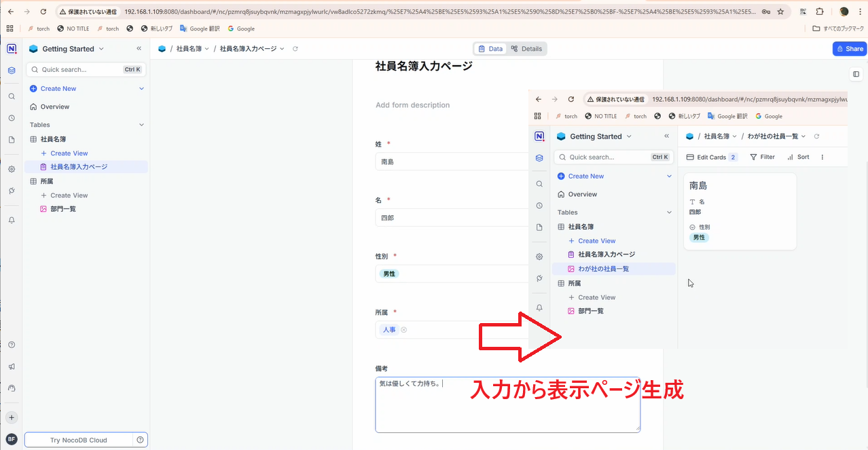Click the blue Share button
The height and width of the screenshot is (450, 868).
tap(849, 49)
